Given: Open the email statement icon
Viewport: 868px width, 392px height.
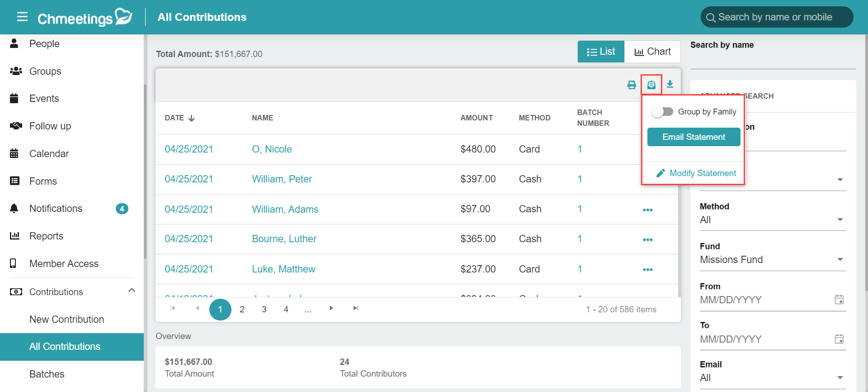Looking at the screenshot, I should [x=651, y=85].
